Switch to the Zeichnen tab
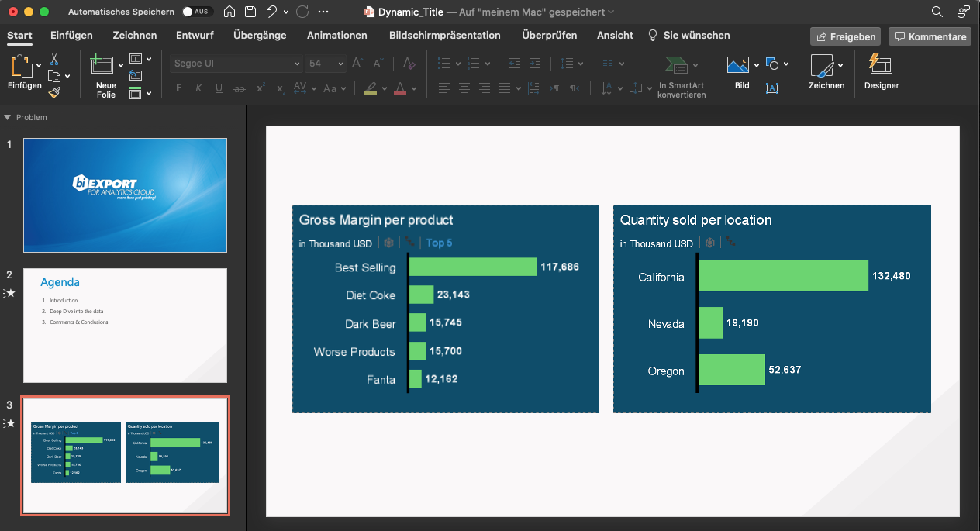980x531 pixels. tap(135, 35)
